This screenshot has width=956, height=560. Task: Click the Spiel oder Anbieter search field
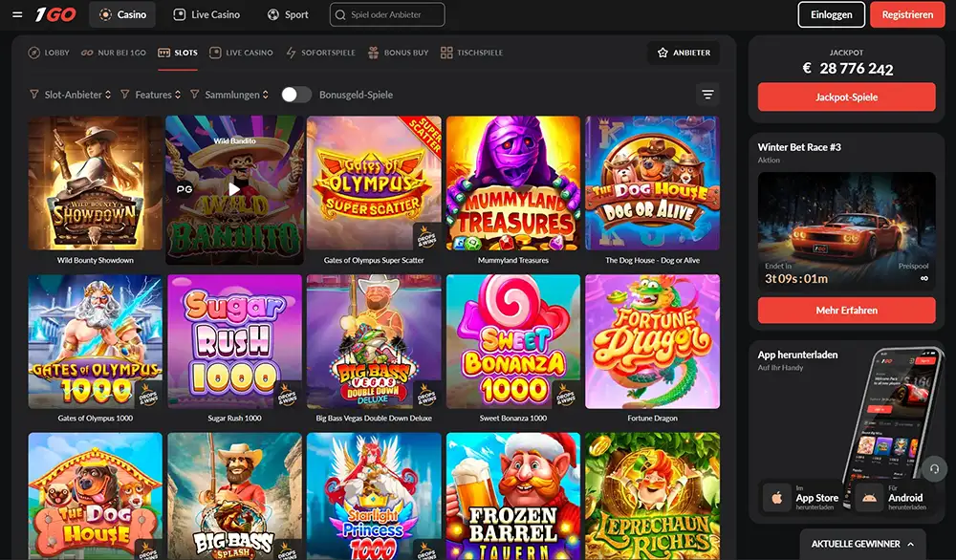point(386,14)
